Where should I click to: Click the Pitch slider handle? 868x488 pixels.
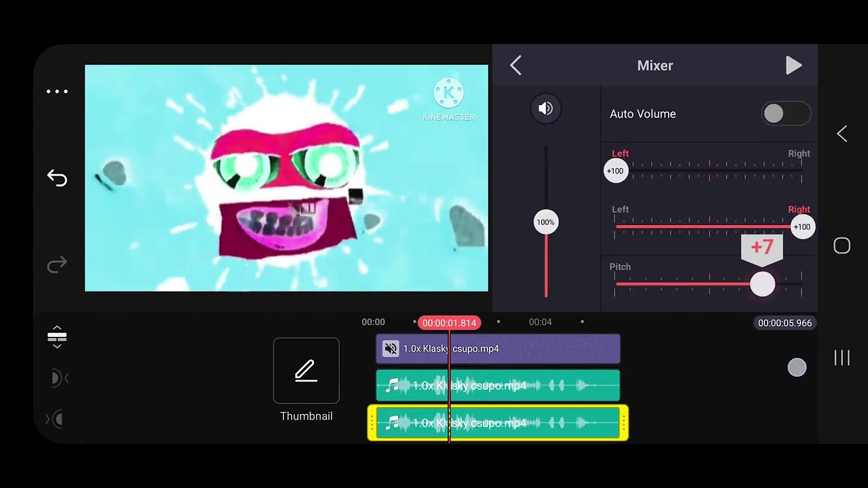pyautogui.click(x=762, y=284)
